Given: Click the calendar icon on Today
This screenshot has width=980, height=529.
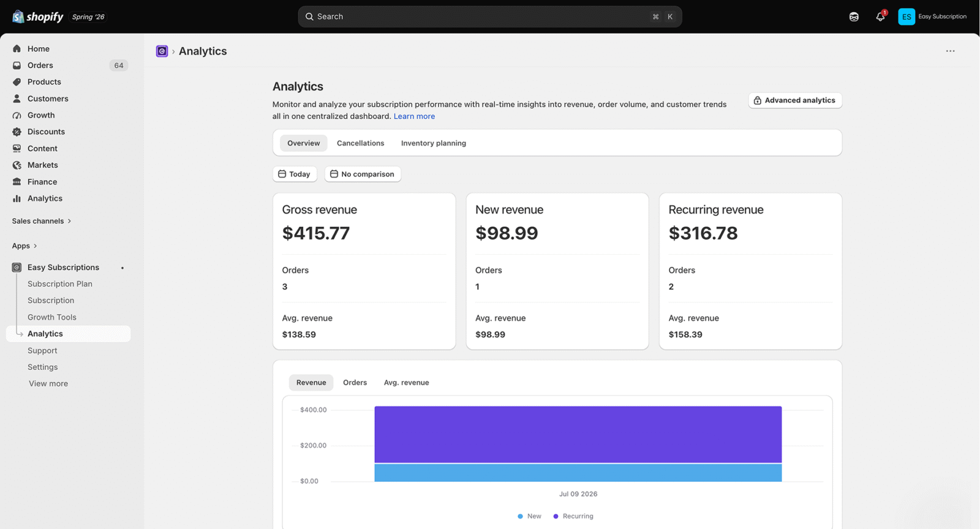Looking at the screenshot, I should tap(282, 174).
